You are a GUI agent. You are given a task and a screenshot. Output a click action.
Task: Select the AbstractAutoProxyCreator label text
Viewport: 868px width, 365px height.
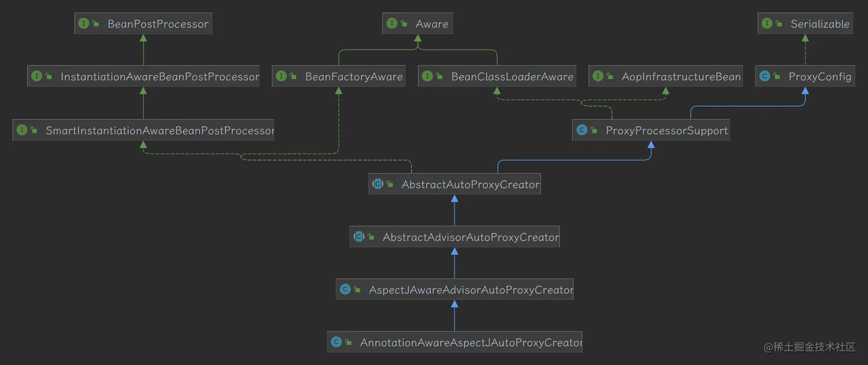(x=470, y=185)
